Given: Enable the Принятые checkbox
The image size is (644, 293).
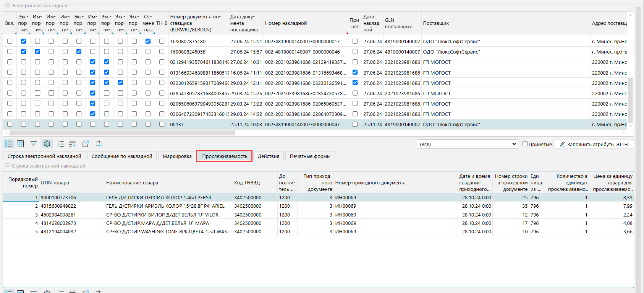Looking at the screenshot, I should 525,144.
